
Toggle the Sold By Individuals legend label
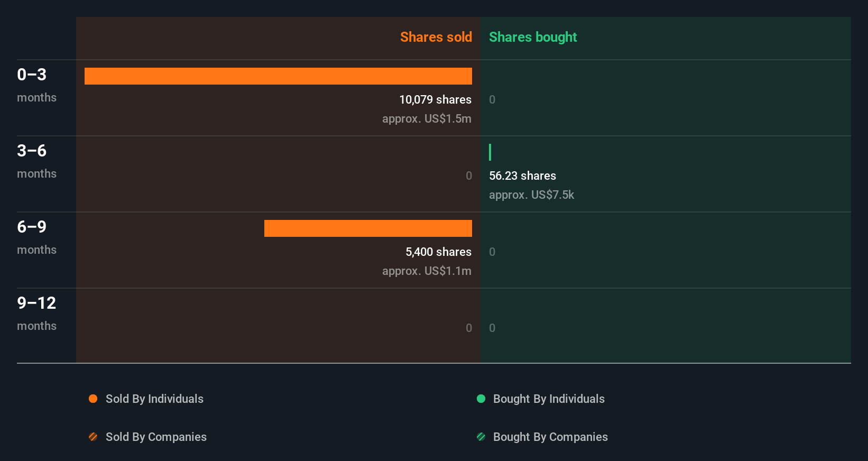click(154, 399)
